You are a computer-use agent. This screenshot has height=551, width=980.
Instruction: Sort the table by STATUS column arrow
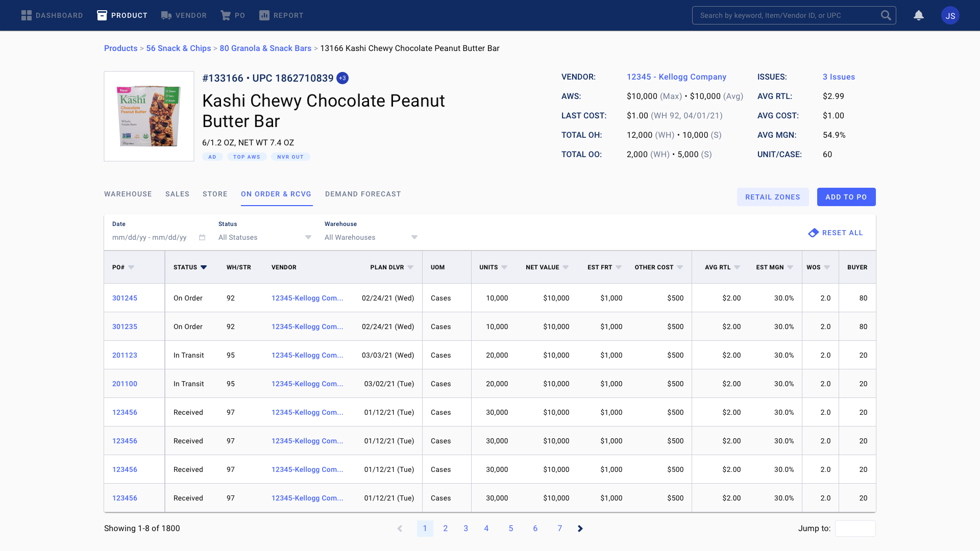pyautogui.click(x=204, y=267)
